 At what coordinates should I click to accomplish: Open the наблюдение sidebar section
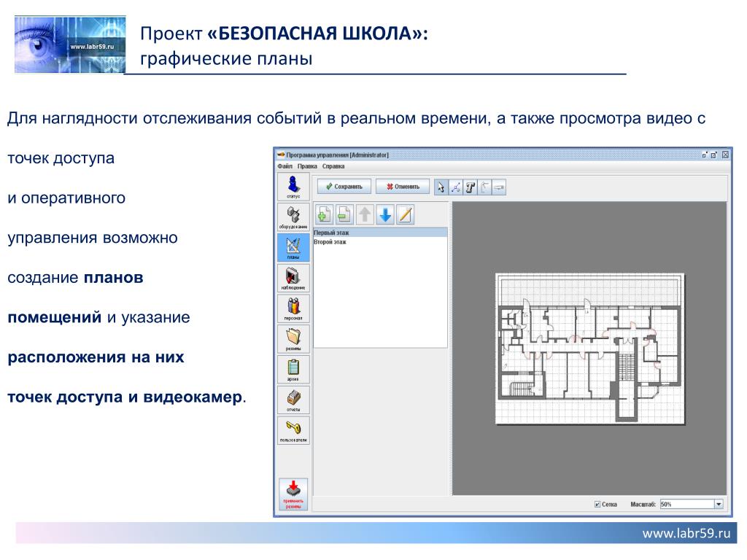[x=293, y=278]
